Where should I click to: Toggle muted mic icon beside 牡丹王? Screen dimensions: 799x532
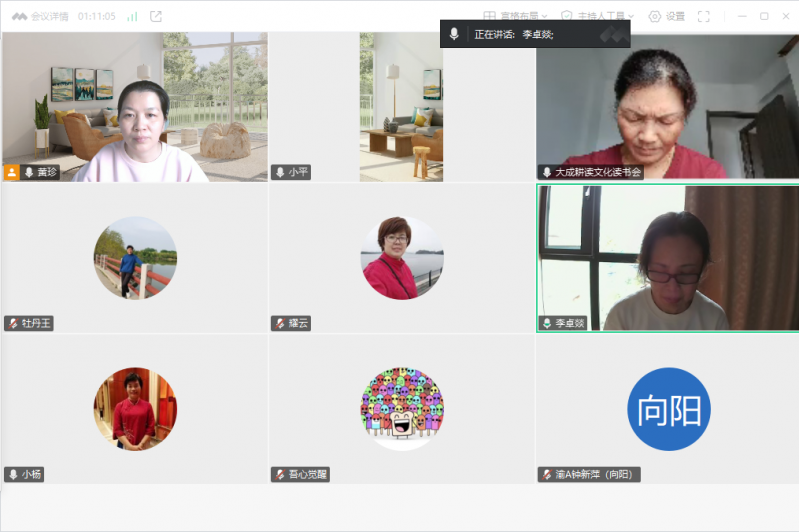tap(13, 323)
